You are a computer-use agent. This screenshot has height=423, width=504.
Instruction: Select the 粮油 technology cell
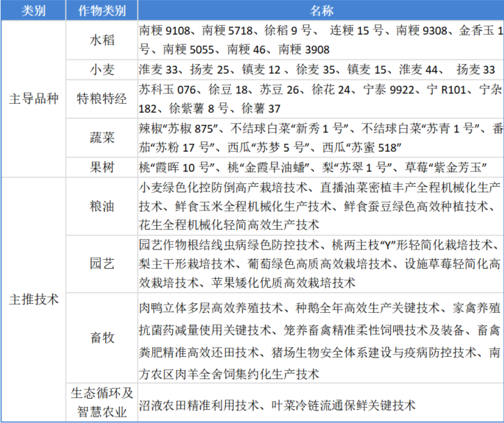point(102,206)
